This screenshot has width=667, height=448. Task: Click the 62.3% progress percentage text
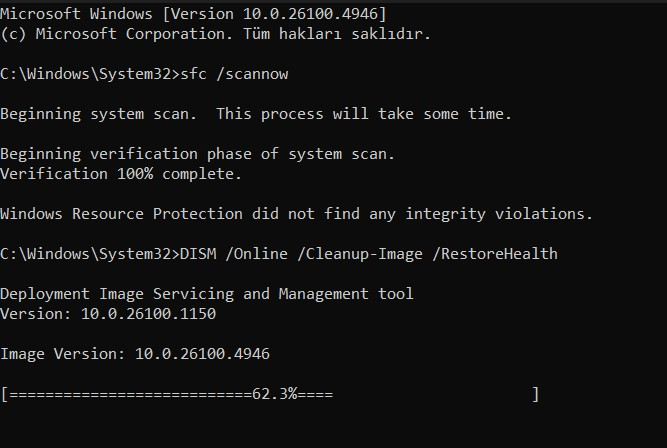pos(274,394)
